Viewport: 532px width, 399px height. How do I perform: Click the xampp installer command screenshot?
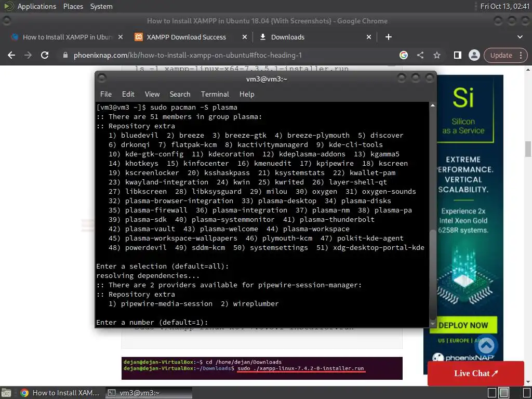coord(262,368)
